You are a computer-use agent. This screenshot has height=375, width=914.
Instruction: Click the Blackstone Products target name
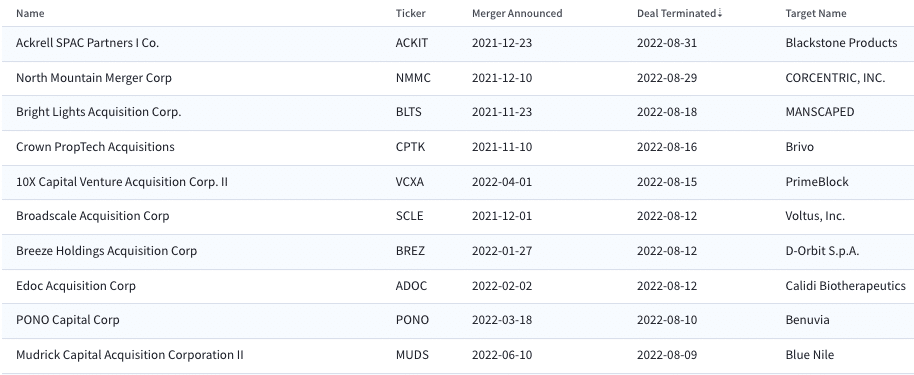841,43
